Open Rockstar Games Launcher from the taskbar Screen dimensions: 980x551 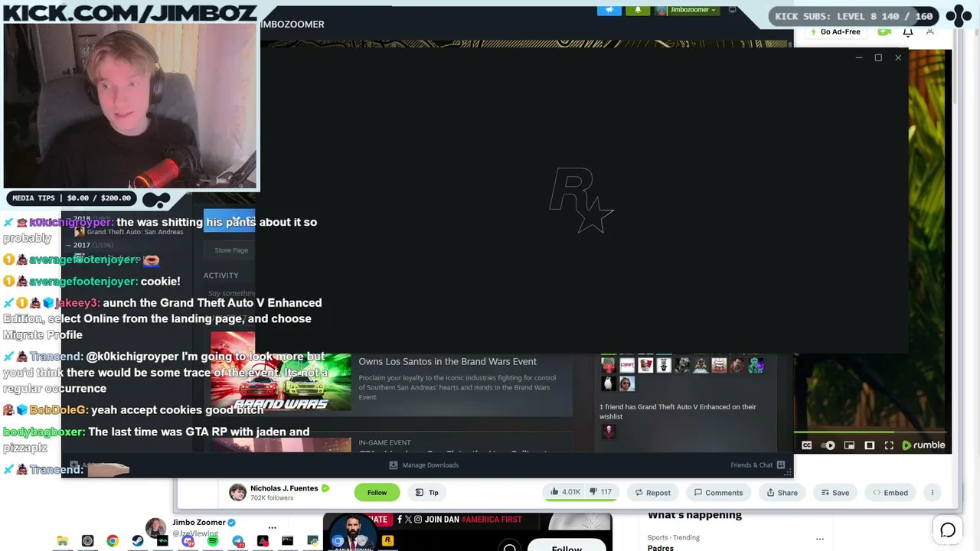pos(387,541)
